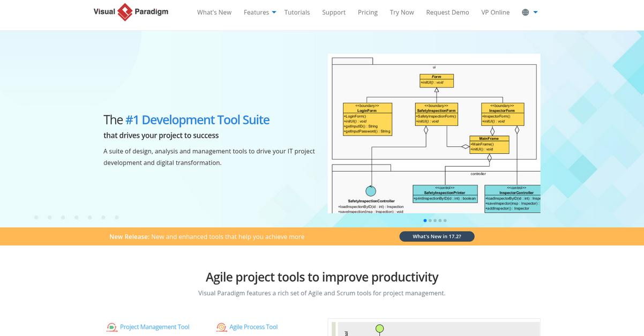Image resolution: width=644 pixels, height=336 pixels.
Task: Select the third carousel dot under the diagram
Action: click(x=435, y=220)
